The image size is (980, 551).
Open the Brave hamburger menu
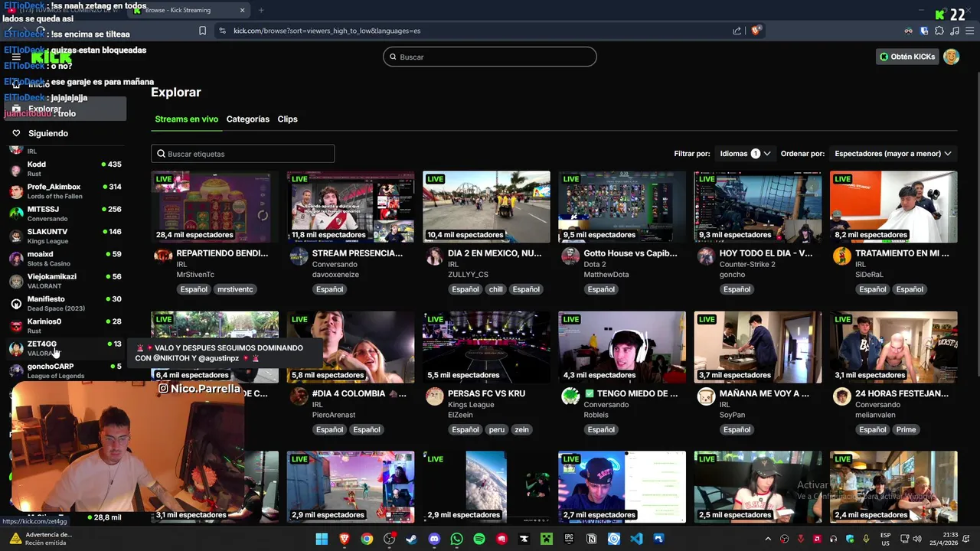[x=969, y=31]
